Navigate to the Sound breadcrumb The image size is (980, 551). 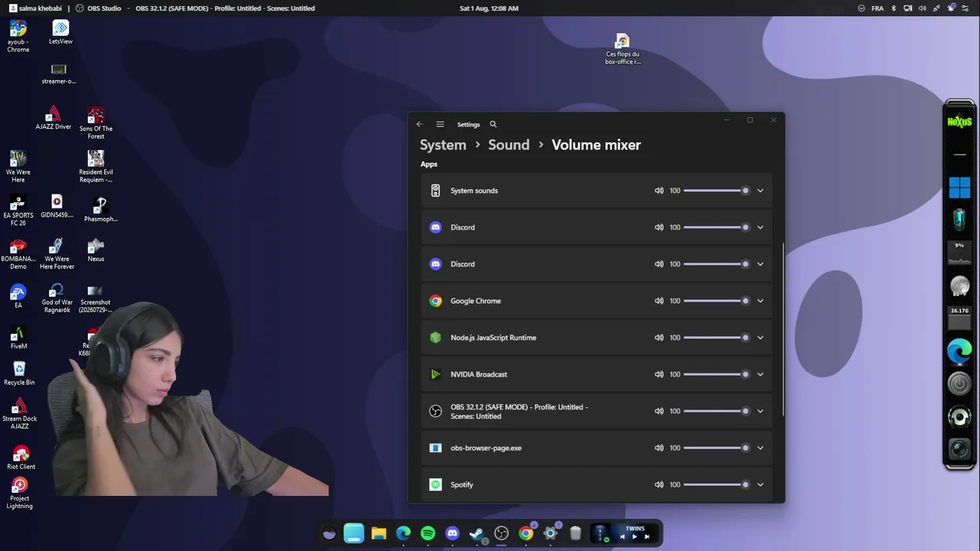click(508, 145)
